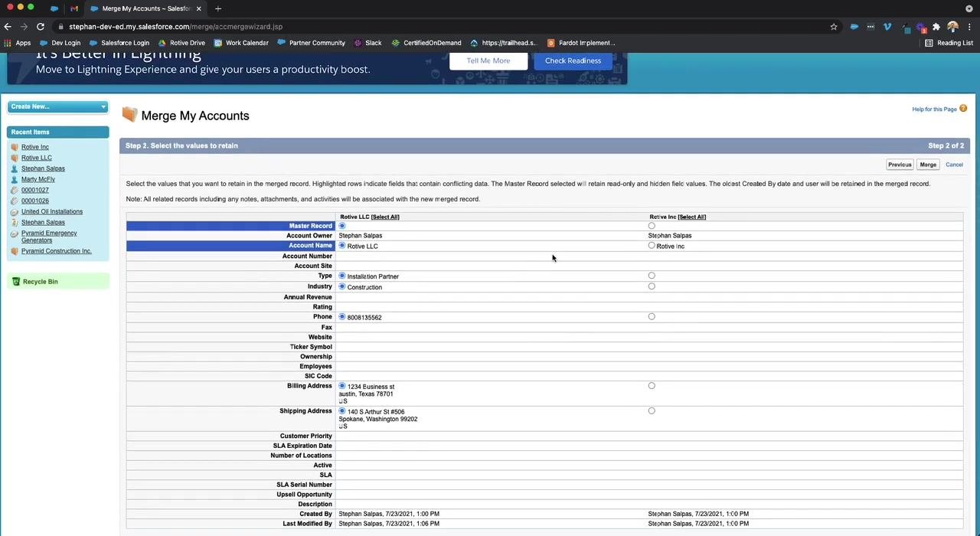Select the 8008135562 Phone radio button
The height and width of the screenshot is (536, 980).
(342, 316)
